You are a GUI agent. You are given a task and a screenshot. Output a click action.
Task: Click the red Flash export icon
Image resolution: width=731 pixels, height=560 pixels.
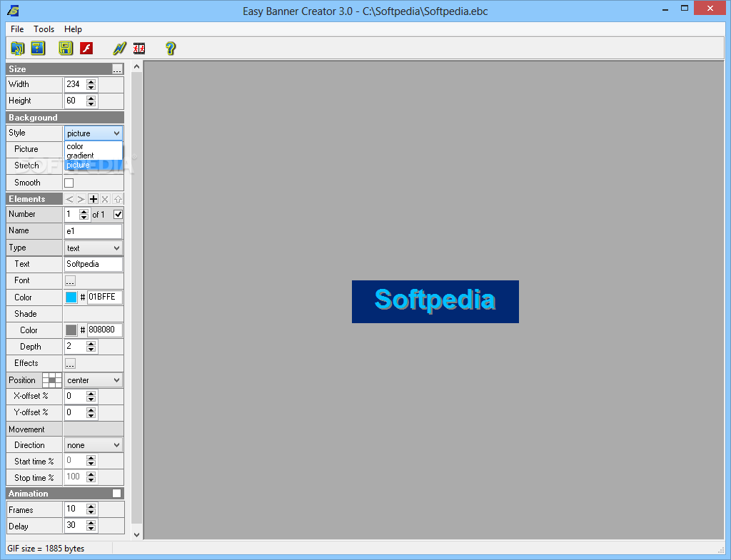[x=86, y=48]
